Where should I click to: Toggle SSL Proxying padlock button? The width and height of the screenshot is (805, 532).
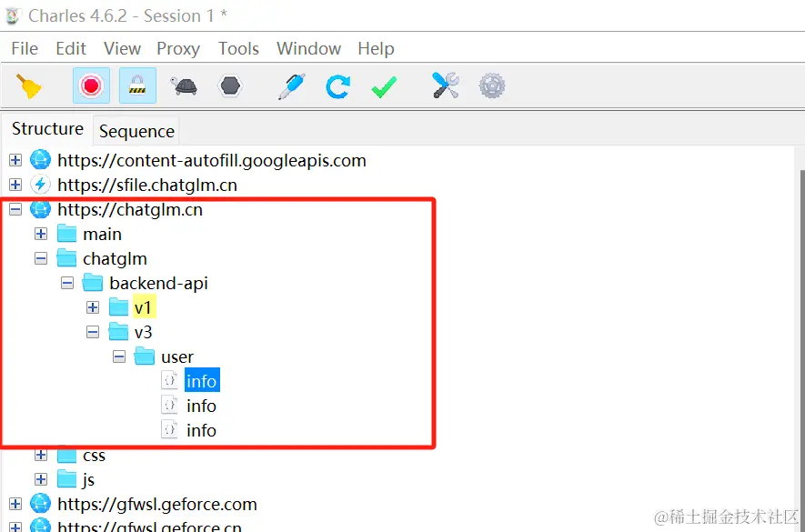tap(137, 85)
